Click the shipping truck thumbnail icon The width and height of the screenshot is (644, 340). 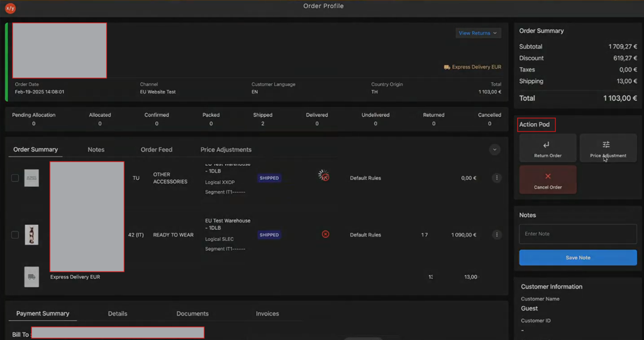pyautogui.click(x=31, y=277)
